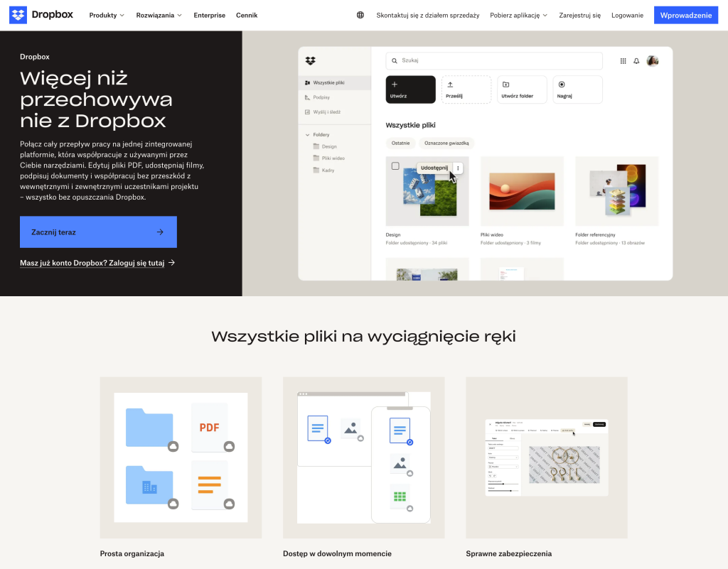Open the Design folder in sidebar
This screenshot has width=728, height=569.
pos(325,146)
